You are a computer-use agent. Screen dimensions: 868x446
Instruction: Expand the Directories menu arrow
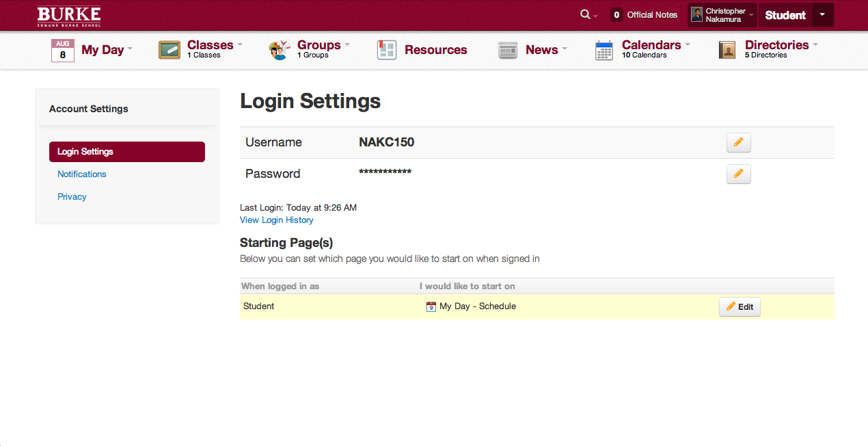pos(815,44)
